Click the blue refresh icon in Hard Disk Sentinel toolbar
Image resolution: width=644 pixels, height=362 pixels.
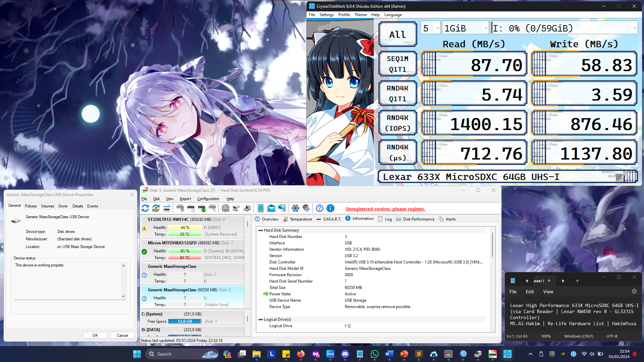coord(145,208)
